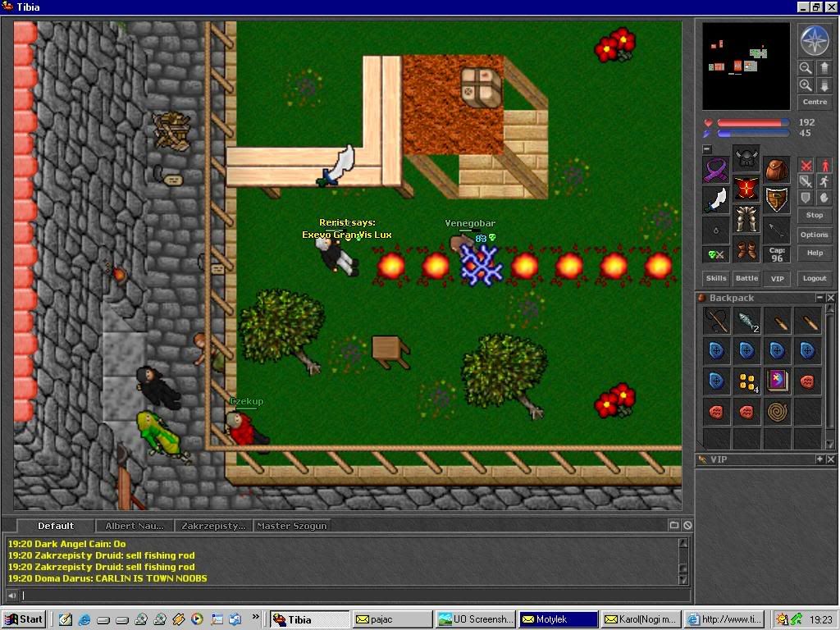840x630 pixels.
Task: Focus the chat message input field
Action: point(354,596)
